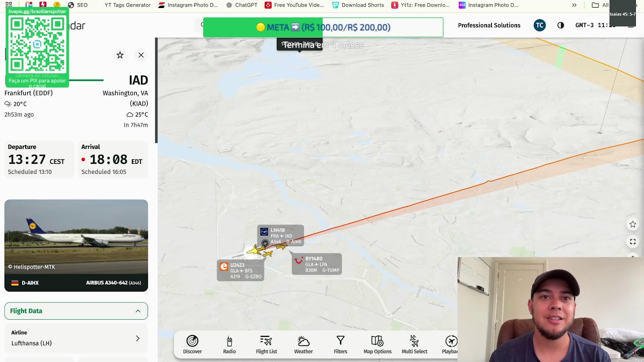Open the Playback tool
This screenshot has width=644, height=362.
(x=450, y=345)
